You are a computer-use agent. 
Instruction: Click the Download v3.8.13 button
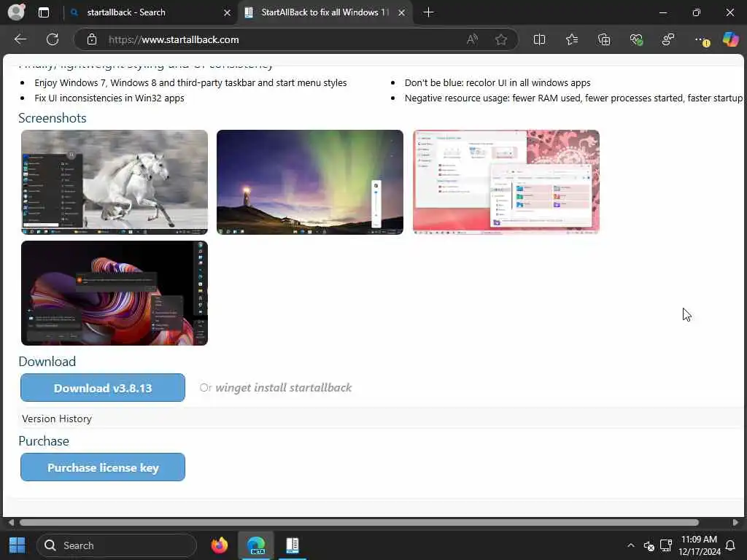click(x=103, y=388)
